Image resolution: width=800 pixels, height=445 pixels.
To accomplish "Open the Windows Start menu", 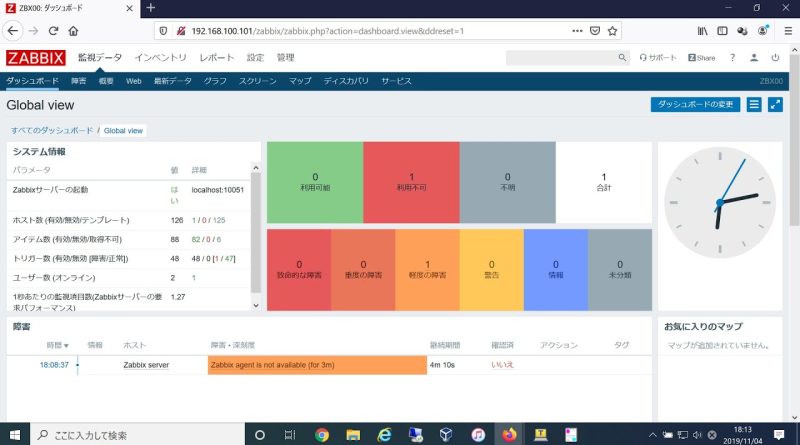I will (15, 435).
